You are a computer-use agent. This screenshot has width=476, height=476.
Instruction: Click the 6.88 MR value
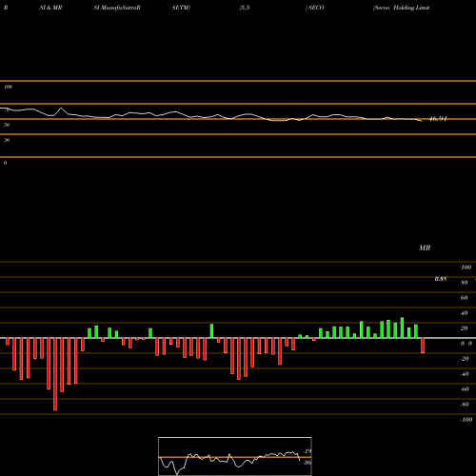coord(441,279)
